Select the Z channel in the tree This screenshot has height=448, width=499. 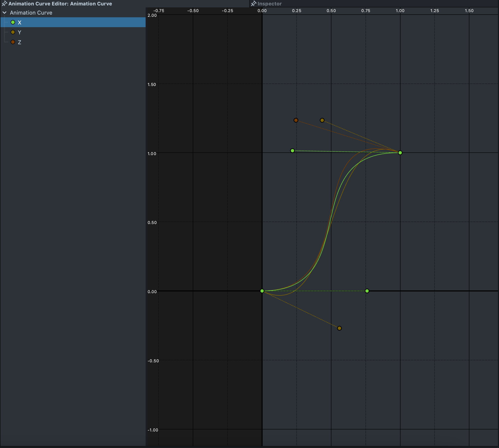(x=19, y=42)
